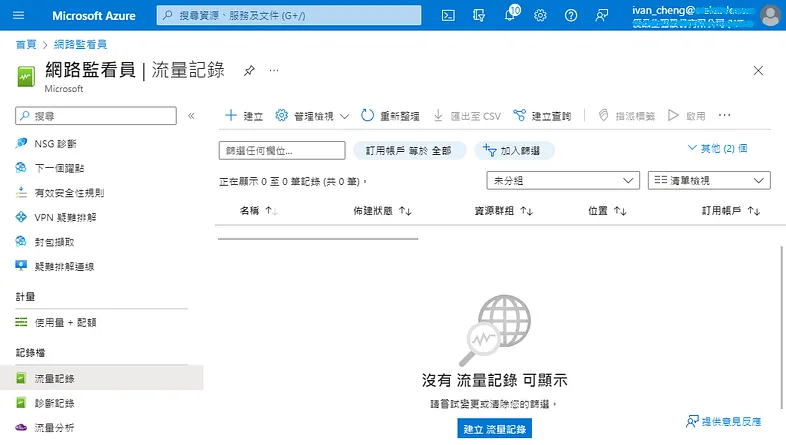Open the help question mark icon
This screenshot has width=786, height=445.
point(570,16)
